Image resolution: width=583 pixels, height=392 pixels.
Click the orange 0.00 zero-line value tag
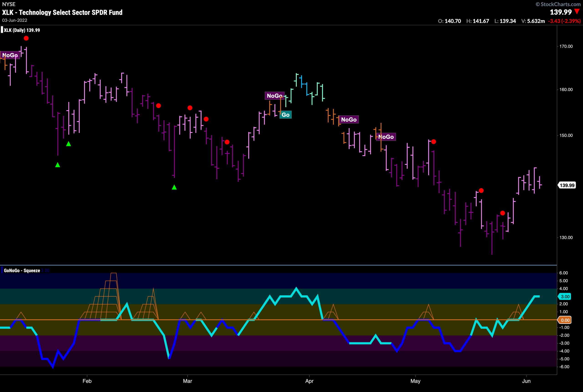565,320
